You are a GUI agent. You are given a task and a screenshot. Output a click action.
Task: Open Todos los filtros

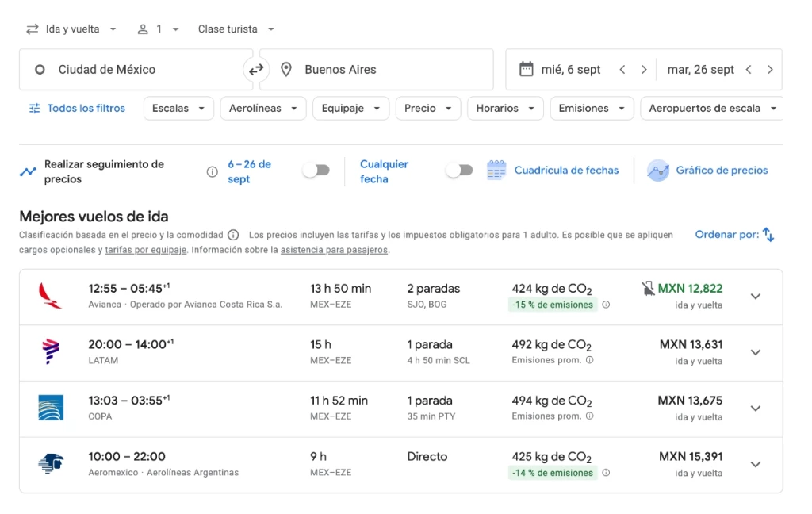click(77, 109)
